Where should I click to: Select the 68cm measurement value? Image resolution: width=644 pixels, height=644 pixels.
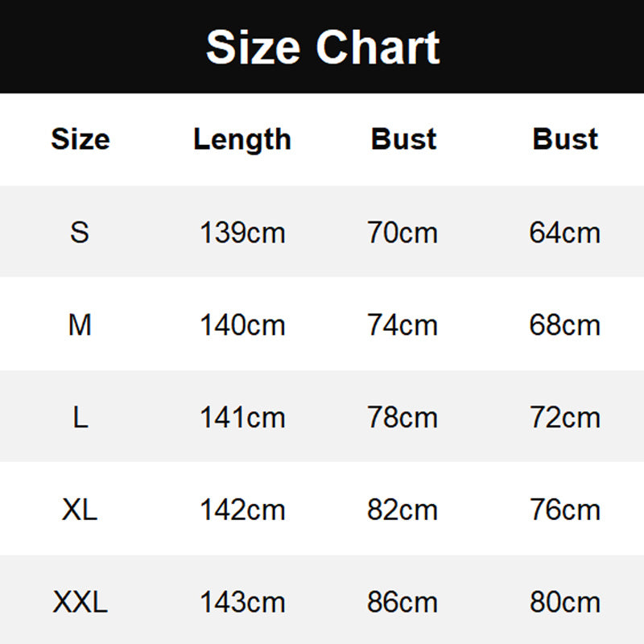(x=564, y=325)
